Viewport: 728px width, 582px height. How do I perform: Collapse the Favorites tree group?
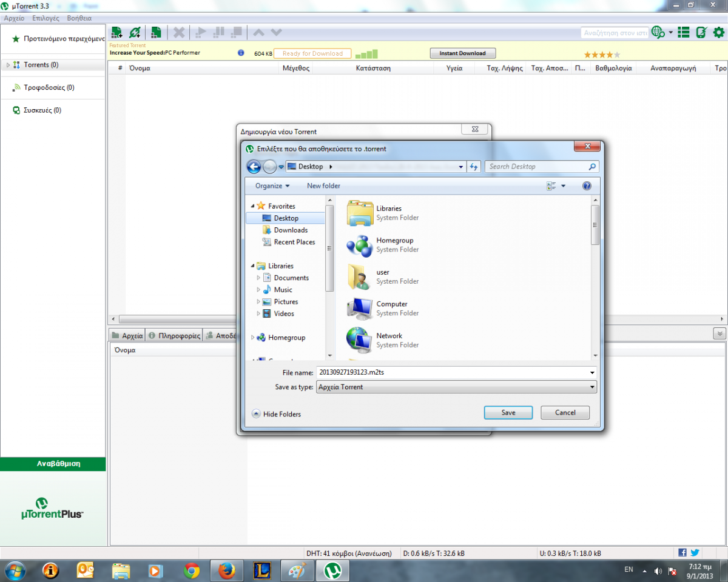click(x=252, y=206)
